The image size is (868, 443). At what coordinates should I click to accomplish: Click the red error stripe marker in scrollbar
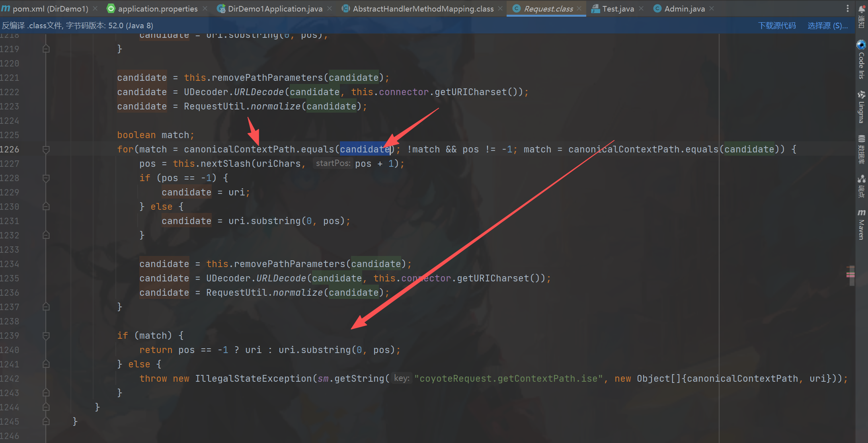tap(850, 275)
